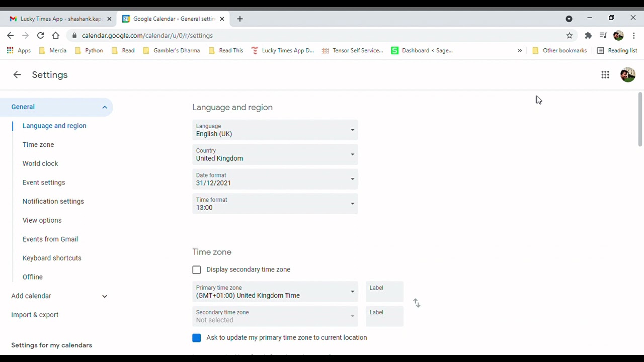
Task: Swap primary and secondary time zones
Action: click(417, 303)
